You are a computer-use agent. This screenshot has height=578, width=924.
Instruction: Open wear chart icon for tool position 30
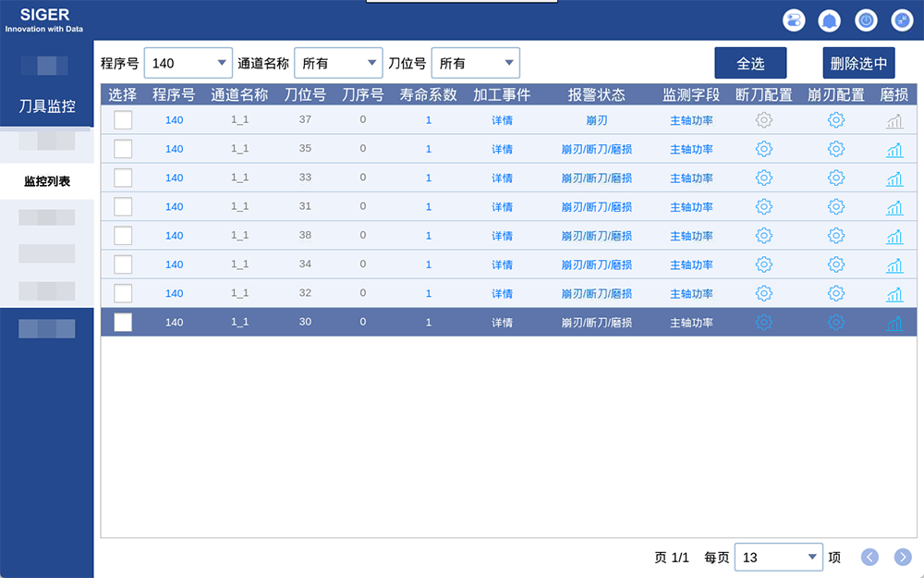pyautogui.click(x=894, y=323)
